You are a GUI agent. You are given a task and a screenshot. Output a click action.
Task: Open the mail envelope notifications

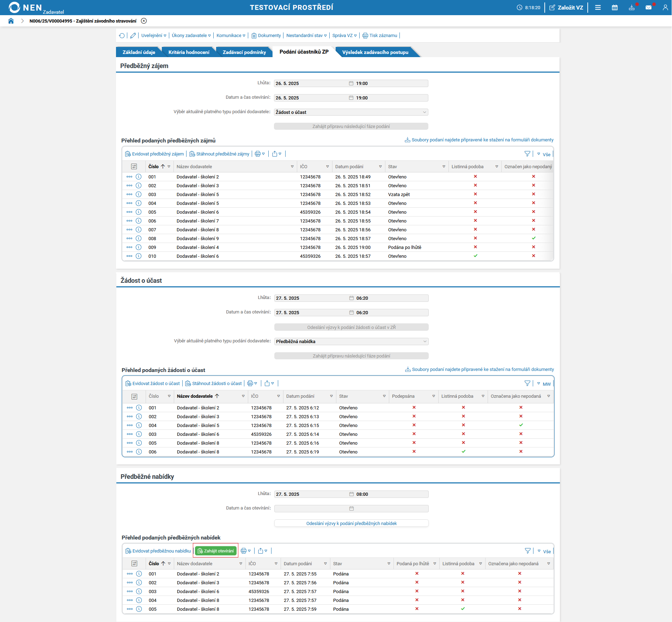[648, 7]
